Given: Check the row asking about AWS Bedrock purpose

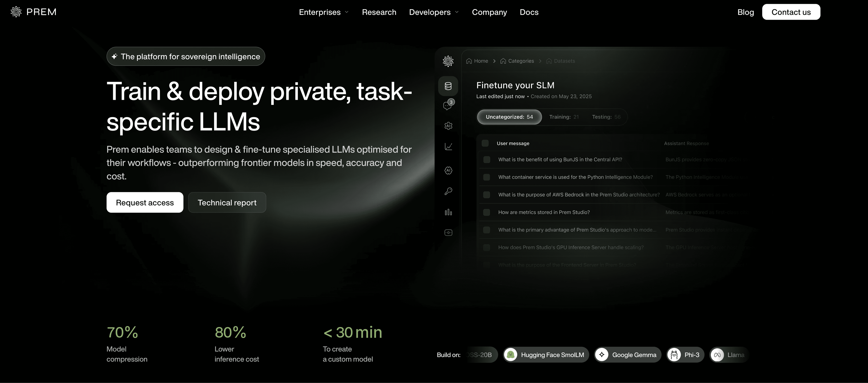Looking at the screenshot, I should pos(487,195).
